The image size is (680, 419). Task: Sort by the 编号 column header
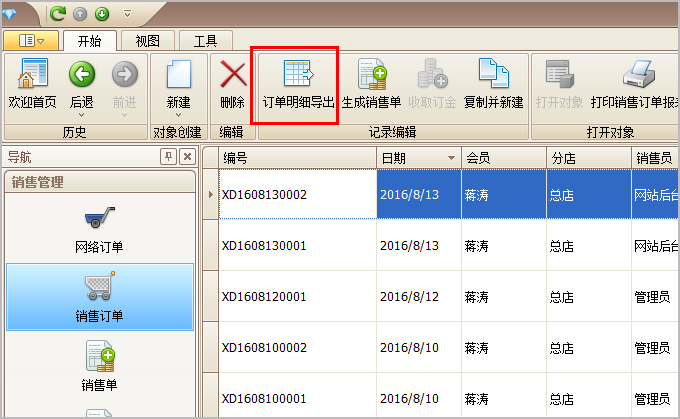pos(298,158)
